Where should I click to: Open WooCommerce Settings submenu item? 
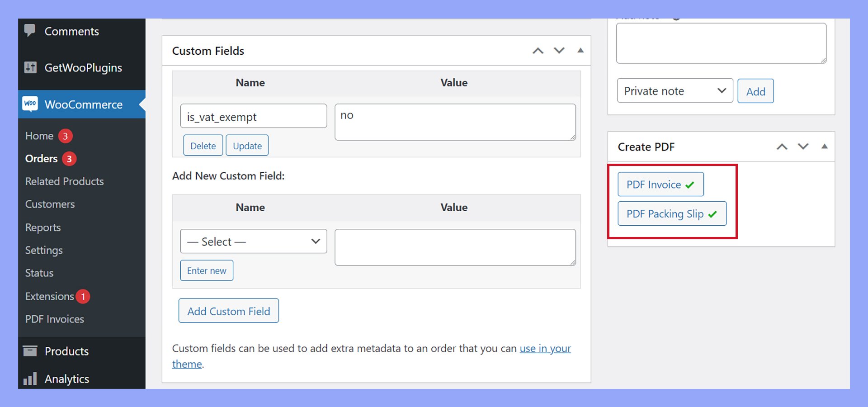pos(44,250)
